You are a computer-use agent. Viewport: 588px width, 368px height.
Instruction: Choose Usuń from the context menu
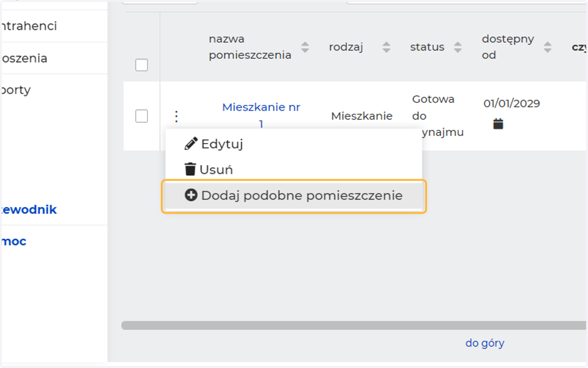[294, 170]
